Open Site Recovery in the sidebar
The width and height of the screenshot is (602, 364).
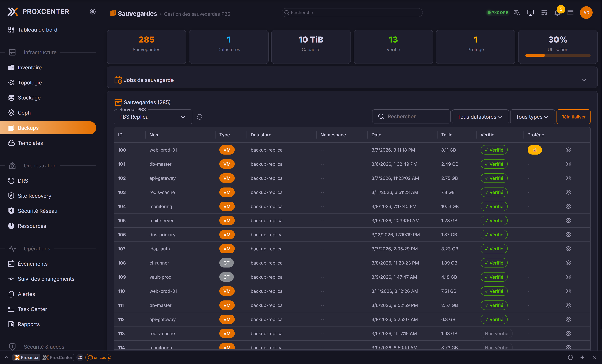[x=35, y=196]
